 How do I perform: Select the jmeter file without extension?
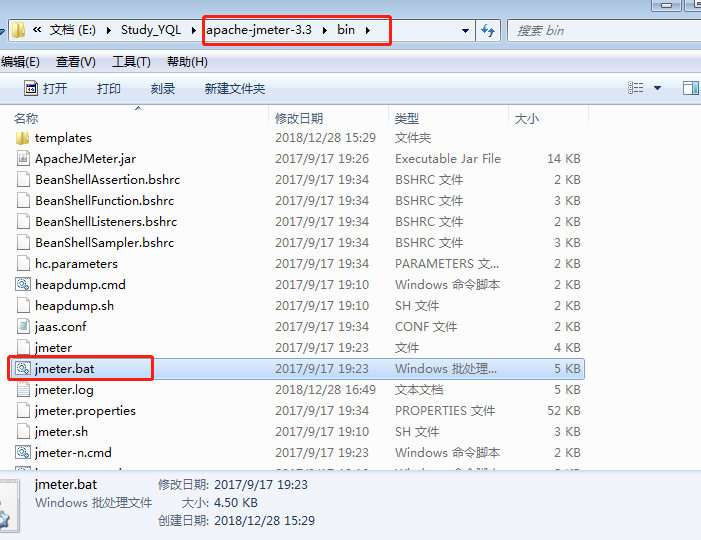pyautogui.click(x=53, y=348)
